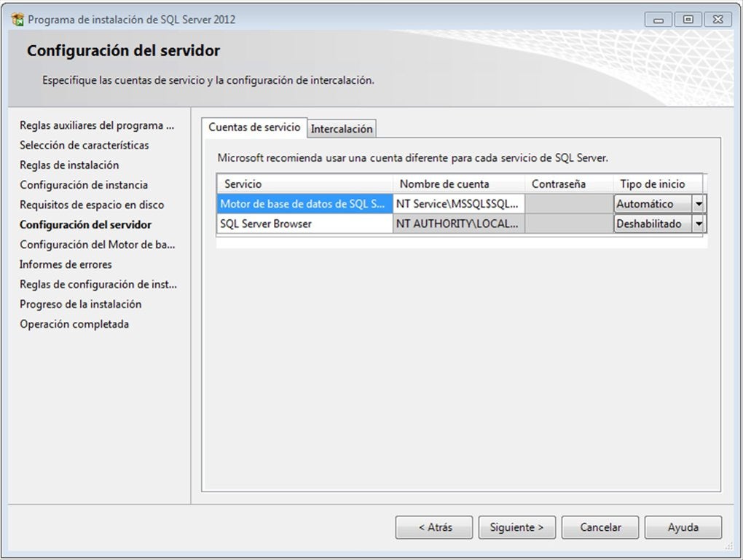Click the SQL Server setup icon in the title bar

(x=17, y=18)
